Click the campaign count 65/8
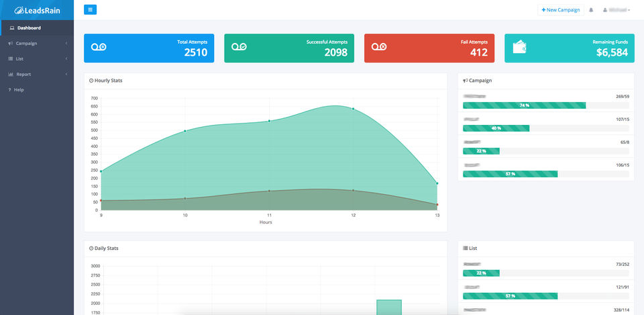Screen dimensions: 644x315 (x=625, y=142)
